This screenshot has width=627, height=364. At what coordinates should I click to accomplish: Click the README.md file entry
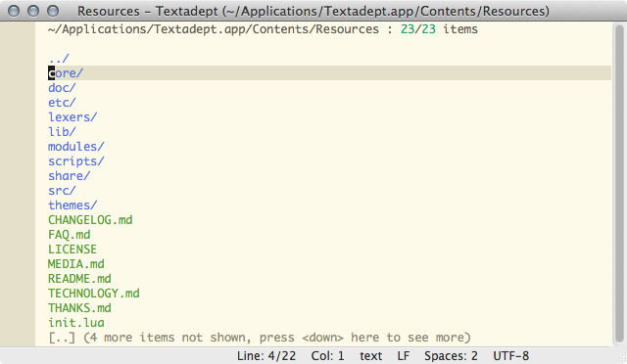(x=79, y=279)
